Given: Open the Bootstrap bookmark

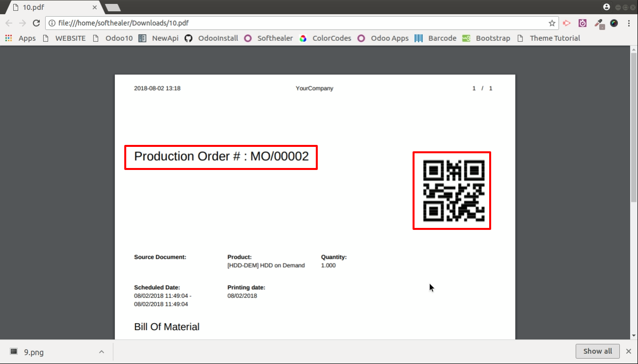Looking at the screenshot, I should click(486, 38).
